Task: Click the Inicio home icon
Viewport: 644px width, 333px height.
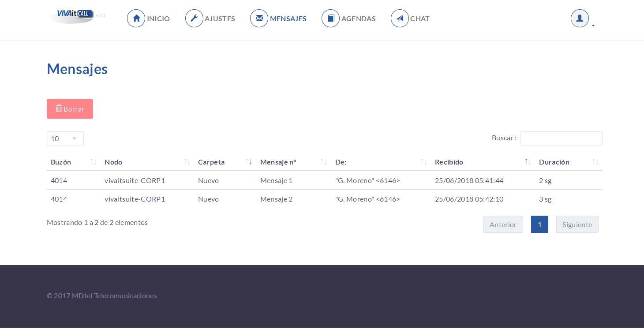Action: pos(136,19)
